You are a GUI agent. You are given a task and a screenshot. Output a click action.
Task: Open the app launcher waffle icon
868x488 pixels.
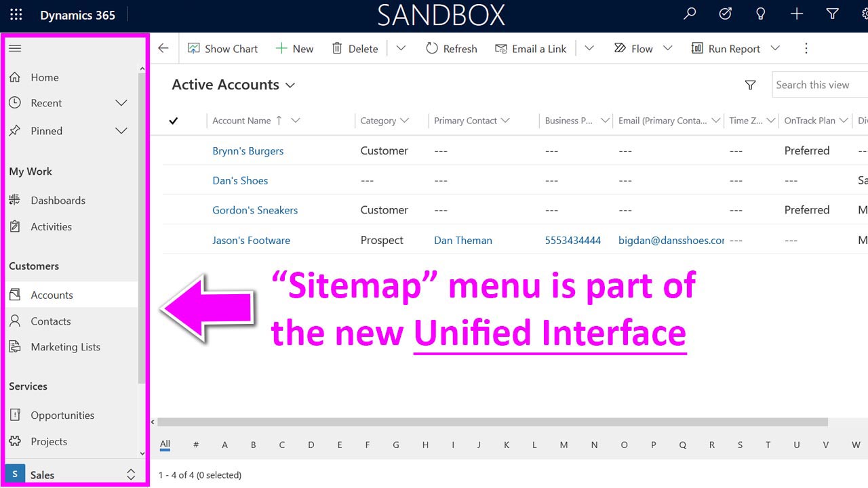coord(16,15)
